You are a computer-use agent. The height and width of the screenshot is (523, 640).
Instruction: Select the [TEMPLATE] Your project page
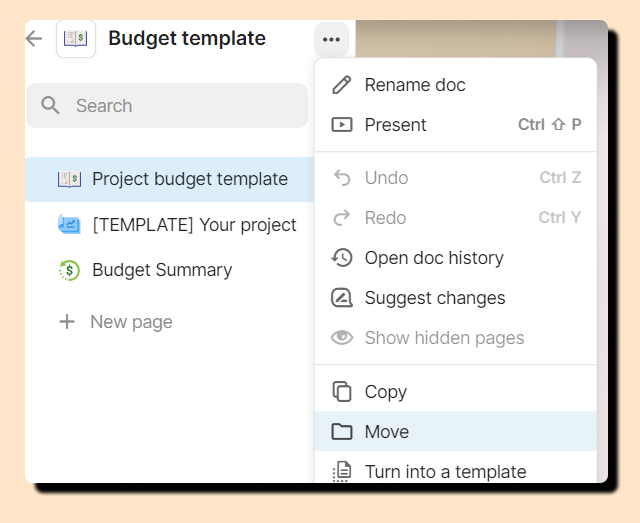[x=194, y=225]
